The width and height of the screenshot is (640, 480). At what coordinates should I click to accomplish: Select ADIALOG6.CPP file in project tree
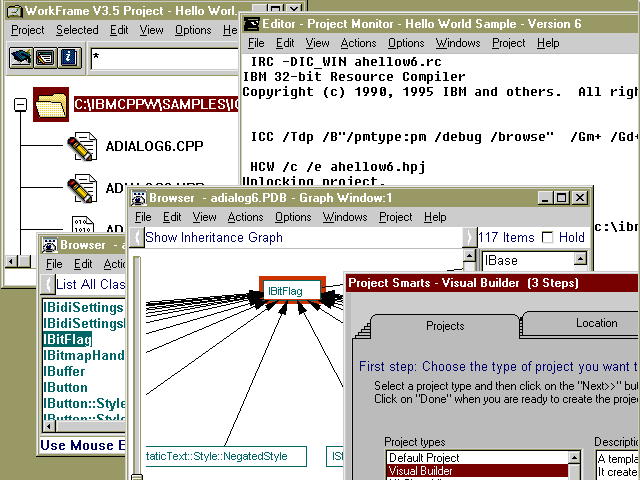[x=154, y=146]
